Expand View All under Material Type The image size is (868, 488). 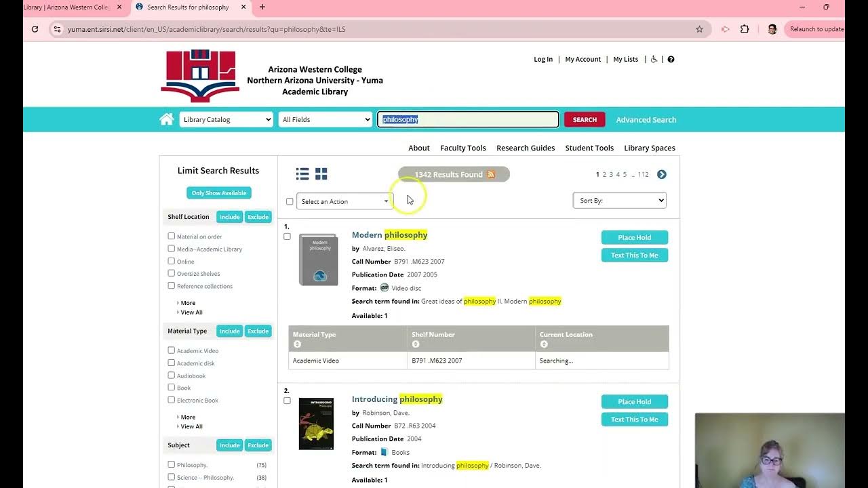coord(191,426)
